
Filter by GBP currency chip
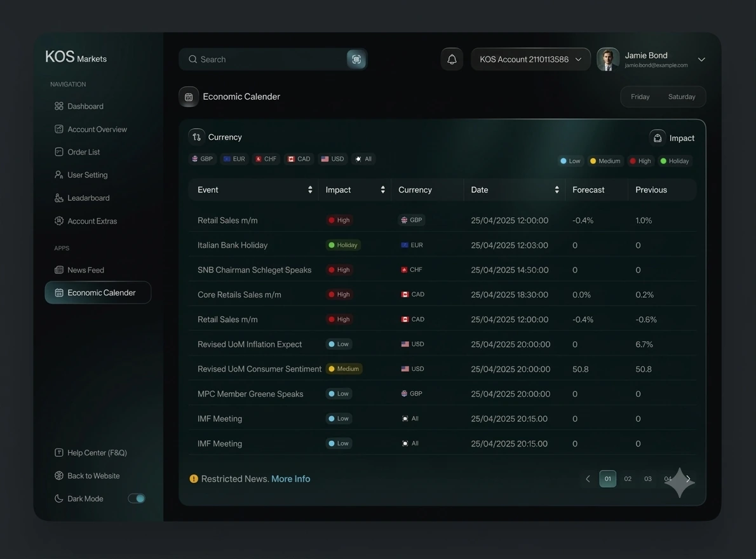point(203,159)
